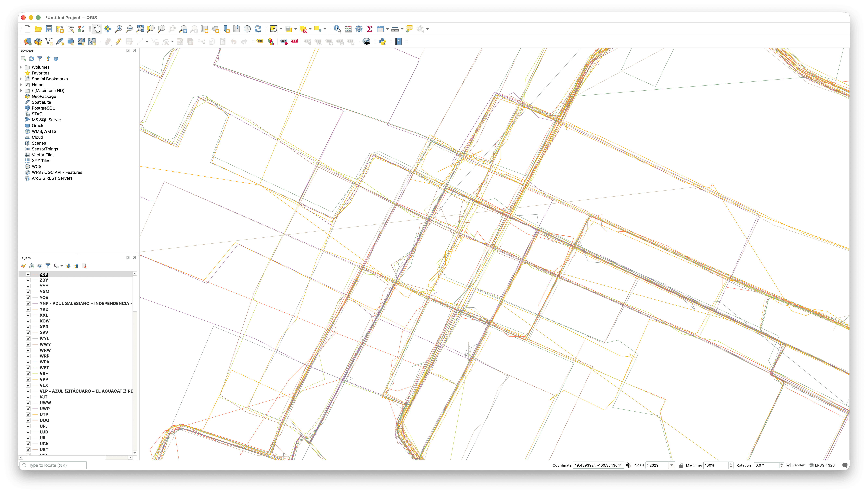Click the Statistical Summary sigma icon

pos(370,29)
